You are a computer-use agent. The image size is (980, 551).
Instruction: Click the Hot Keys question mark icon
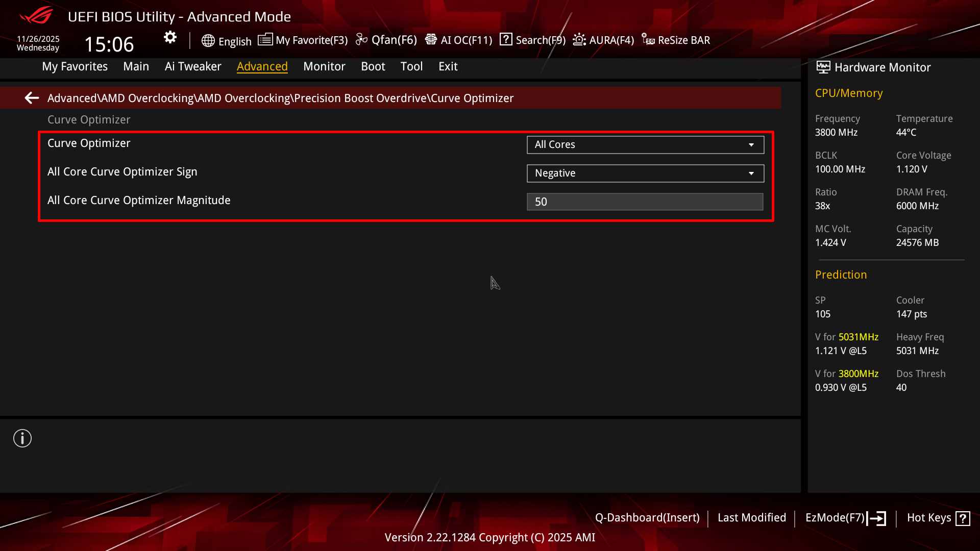[x=963, y=518]
